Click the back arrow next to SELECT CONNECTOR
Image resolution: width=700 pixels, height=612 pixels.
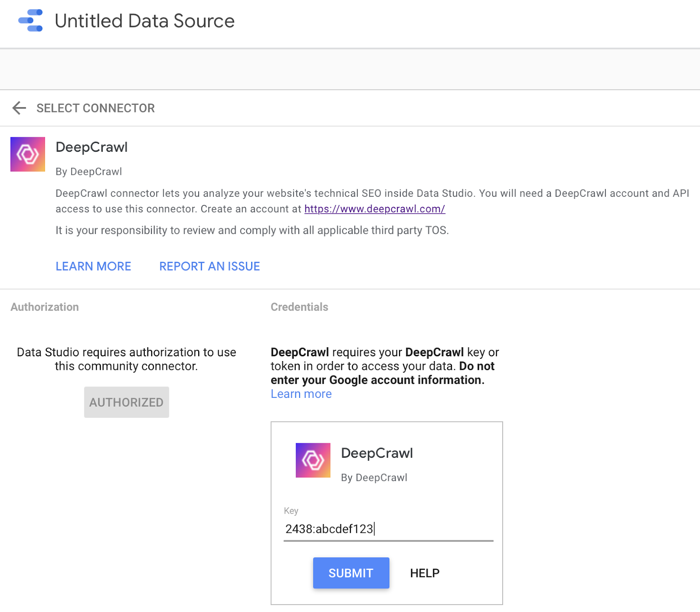pyautogui.click(x=19, y=108)
